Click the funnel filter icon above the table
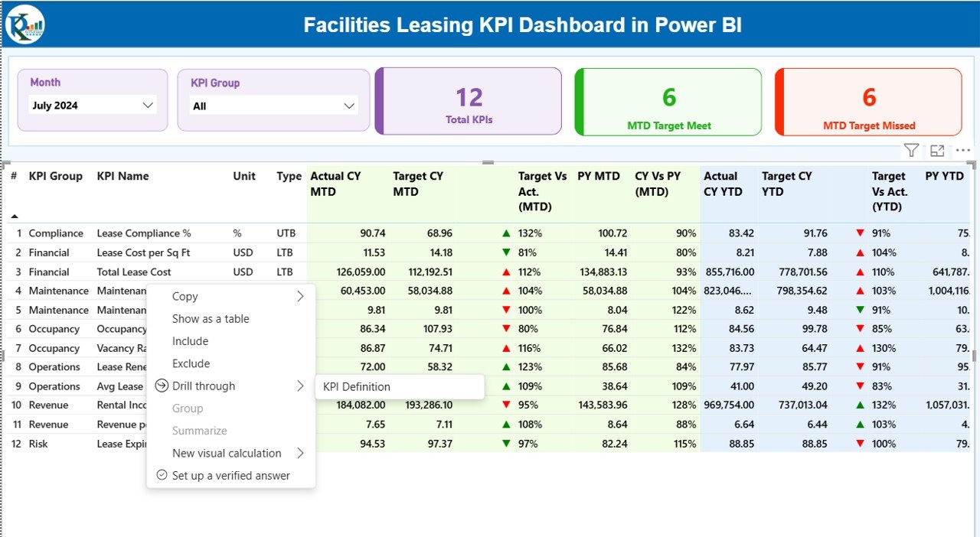 point(911,150)
